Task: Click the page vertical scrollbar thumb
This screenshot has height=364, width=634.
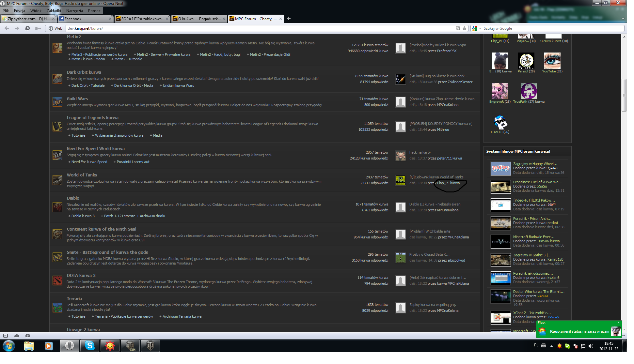Action: pyautogui.click(x=624, y=95)
